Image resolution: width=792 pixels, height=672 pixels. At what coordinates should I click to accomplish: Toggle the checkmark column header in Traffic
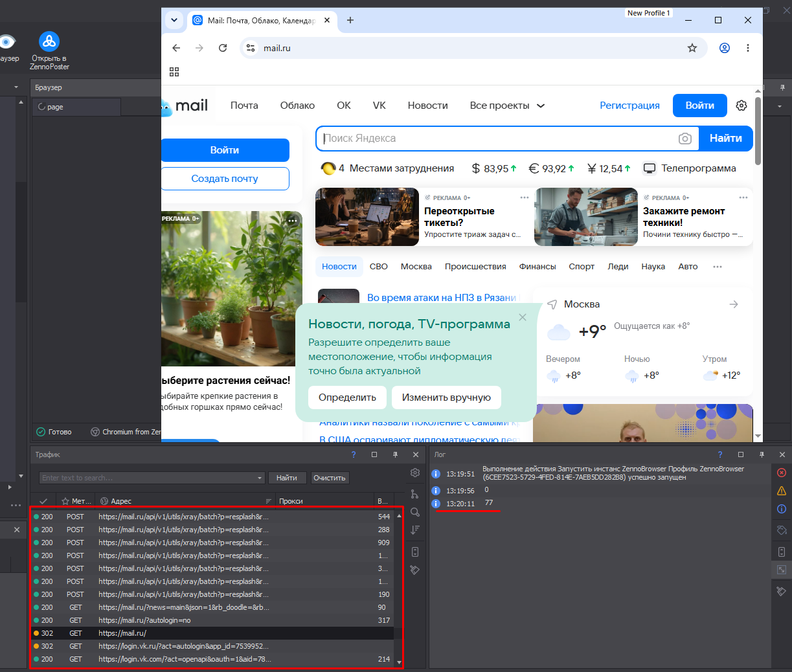tap(43, 501)
